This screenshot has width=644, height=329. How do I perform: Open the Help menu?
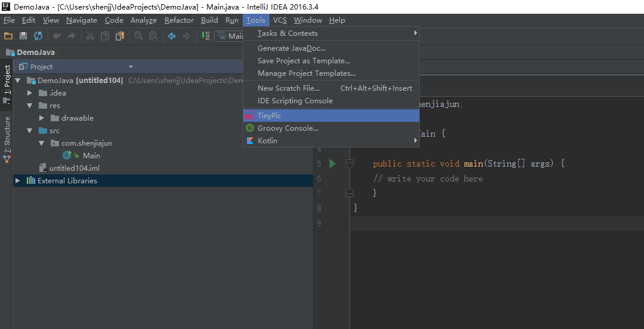pyautogui.click(x=337, y=20)
